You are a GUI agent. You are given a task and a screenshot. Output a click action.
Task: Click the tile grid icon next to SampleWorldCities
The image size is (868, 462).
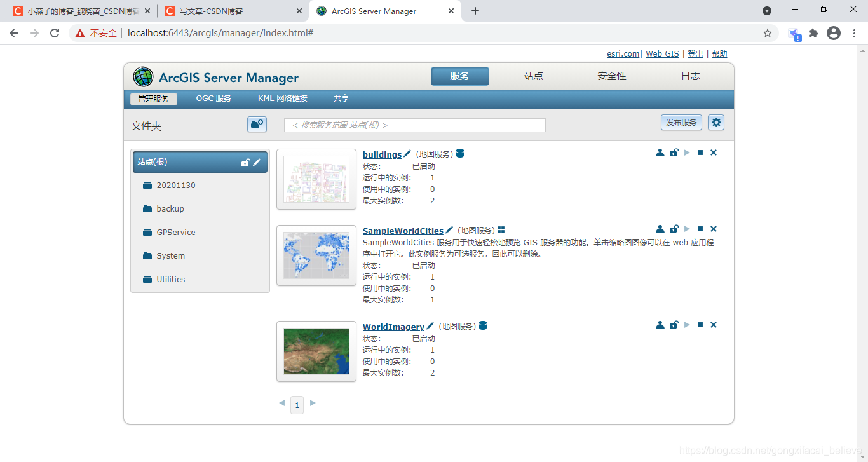(501, 230)
